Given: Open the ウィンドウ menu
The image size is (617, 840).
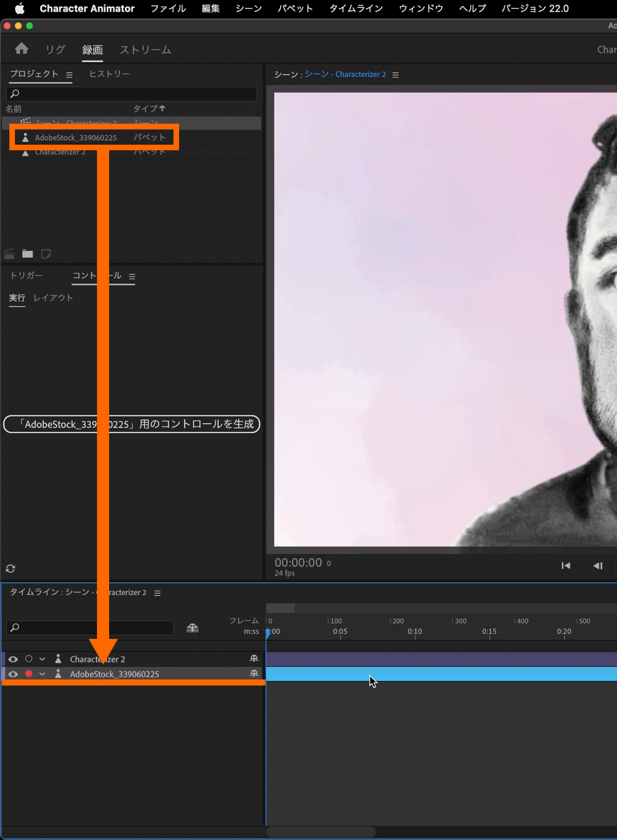Looking at the screenshot, I should coord(421,8).
